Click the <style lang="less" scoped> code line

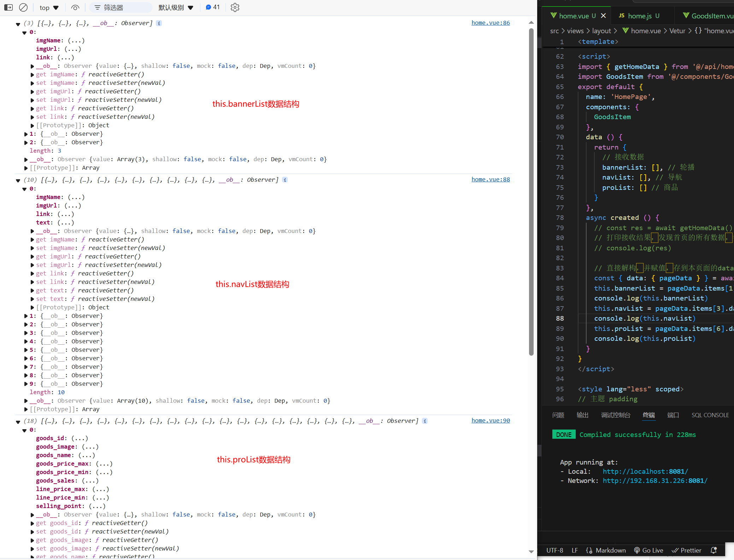click(x=631, y=389)
